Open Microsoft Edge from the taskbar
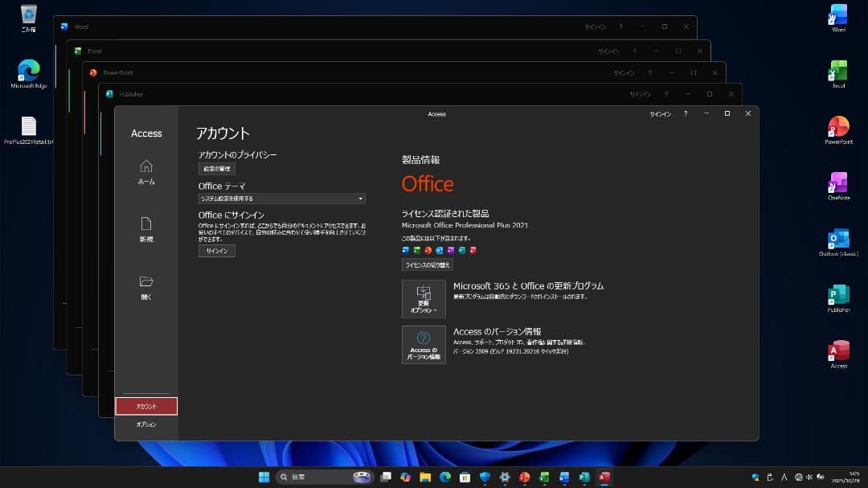868x488 pixels. pos(444,476)
